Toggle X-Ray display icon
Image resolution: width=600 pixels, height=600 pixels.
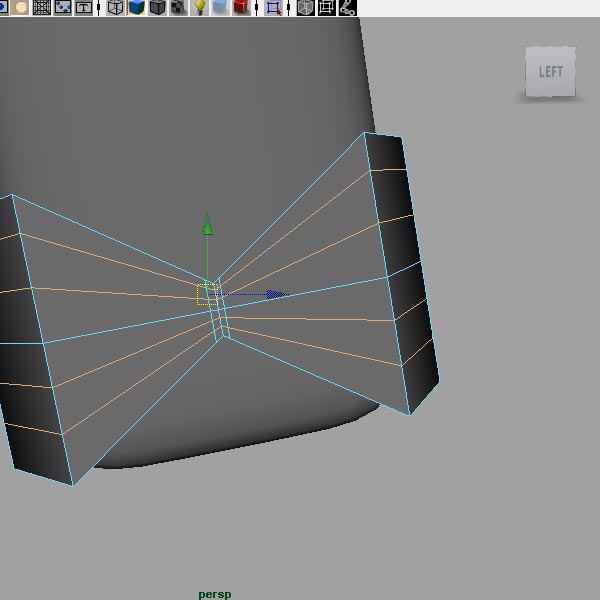tap(306, 7)
